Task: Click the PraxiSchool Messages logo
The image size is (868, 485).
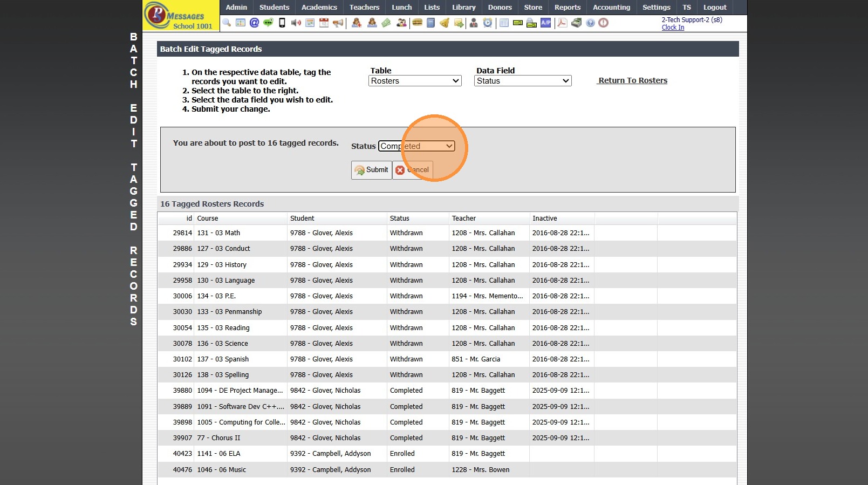Action: click(x=181, y=16)
